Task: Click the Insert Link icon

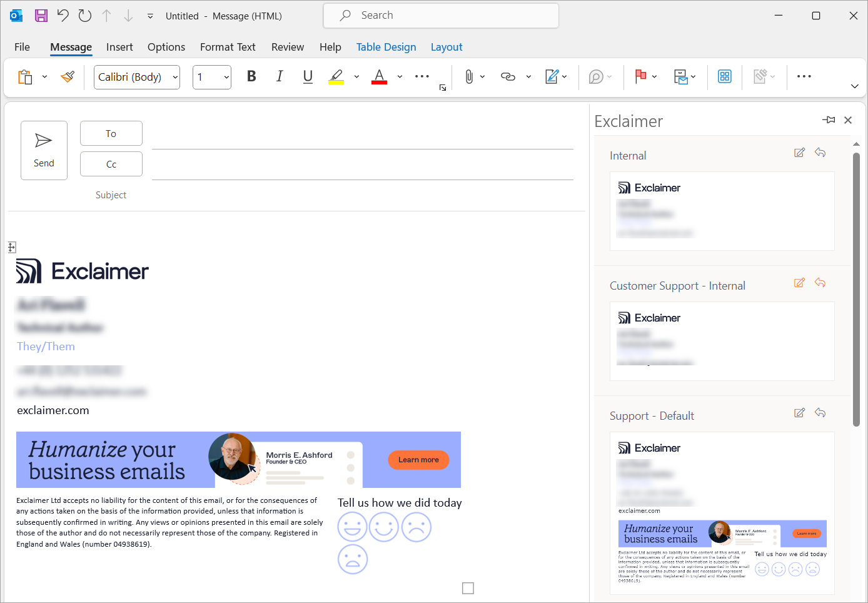Action: point(508,76)
